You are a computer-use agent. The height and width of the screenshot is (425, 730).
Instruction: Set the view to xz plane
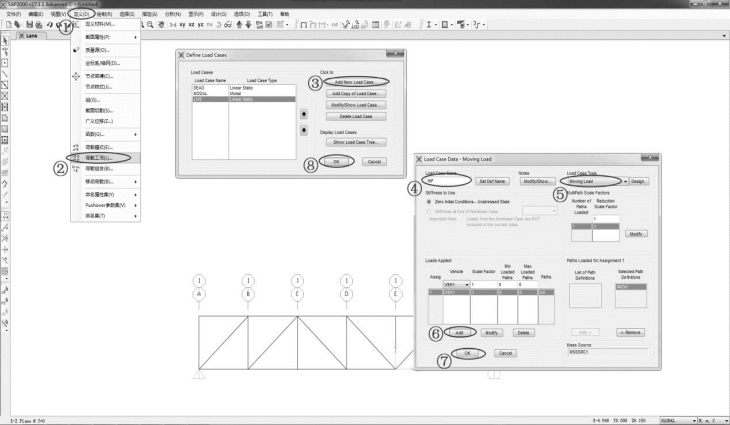[191, 25]
